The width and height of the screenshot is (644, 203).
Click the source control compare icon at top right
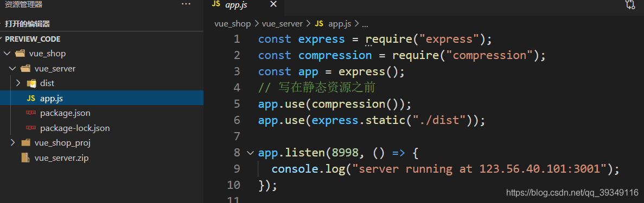630,4
